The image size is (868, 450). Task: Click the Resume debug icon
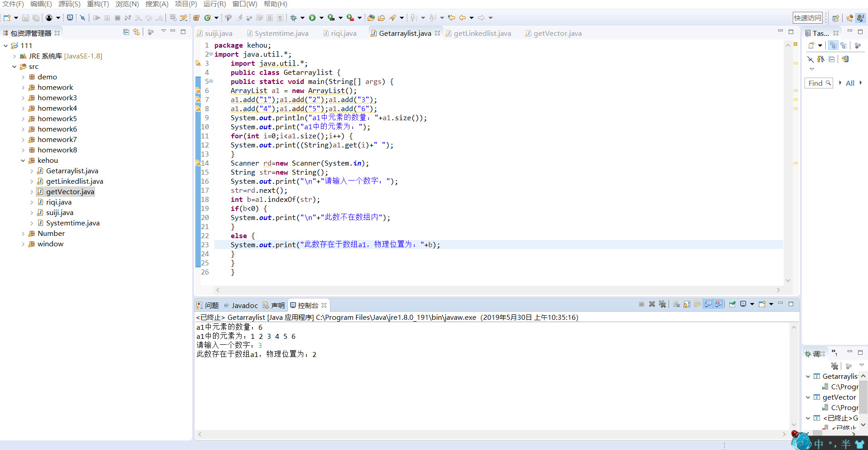coord(97,18)
